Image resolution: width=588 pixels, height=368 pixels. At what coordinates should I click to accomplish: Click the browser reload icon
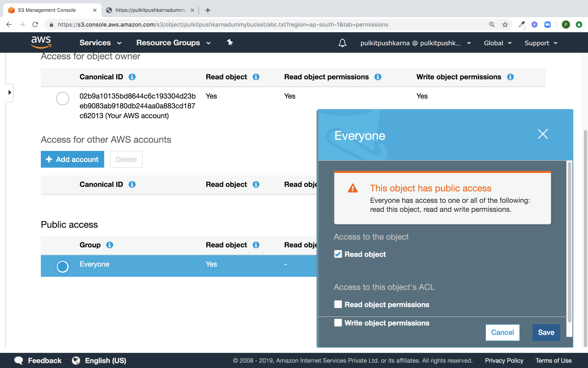point(35,25)
